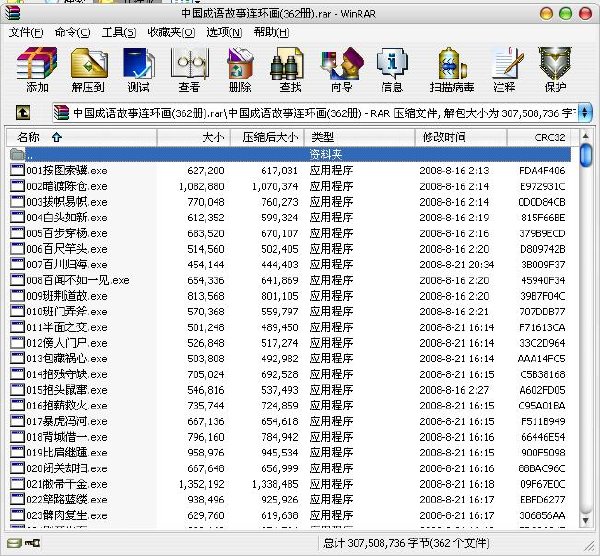Click the up-one-level folder button
This screenshot has width=600, height=556.
[23, 113]
